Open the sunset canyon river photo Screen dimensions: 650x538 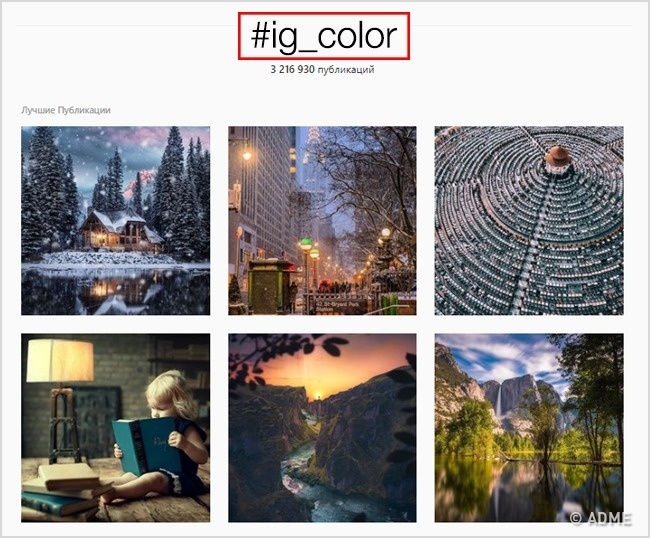pyautogui.click(x=322, y=428)
